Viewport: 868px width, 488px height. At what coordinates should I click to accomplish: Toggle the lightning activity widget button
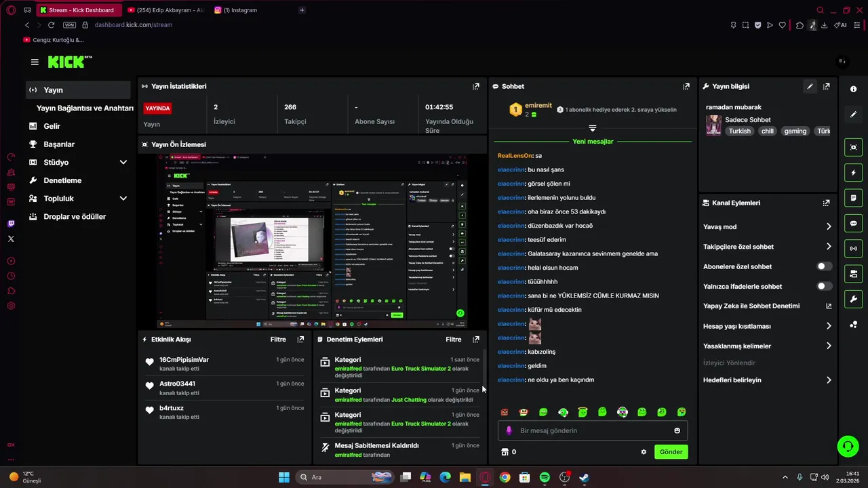pos(853,173)
